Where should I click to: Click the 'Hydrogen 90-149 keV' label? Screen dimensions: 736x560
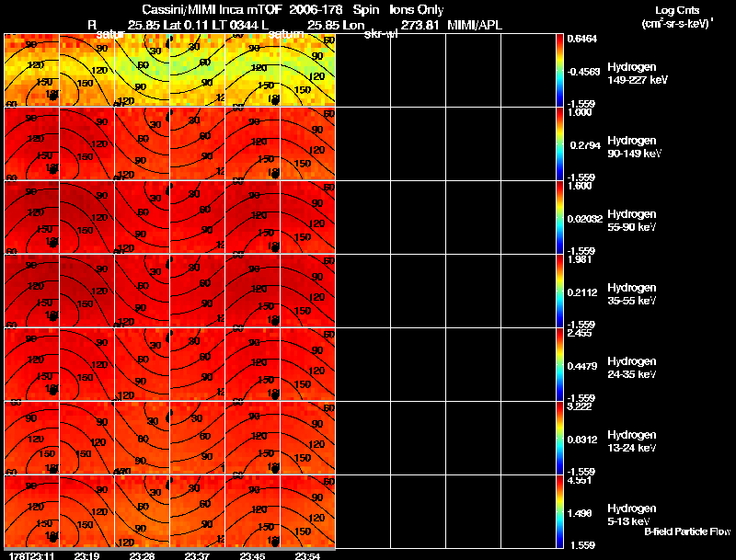tap(634, 147)
